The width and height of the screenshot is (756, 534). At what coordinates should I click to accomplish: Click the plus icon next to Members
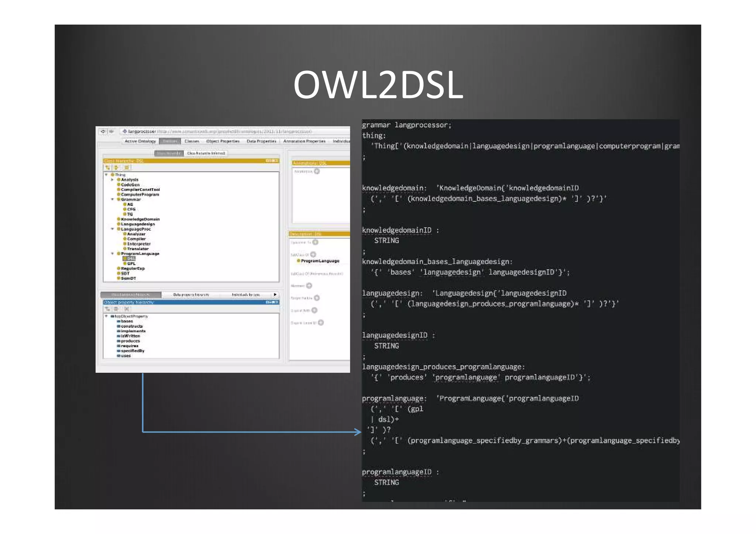(309, 286)
